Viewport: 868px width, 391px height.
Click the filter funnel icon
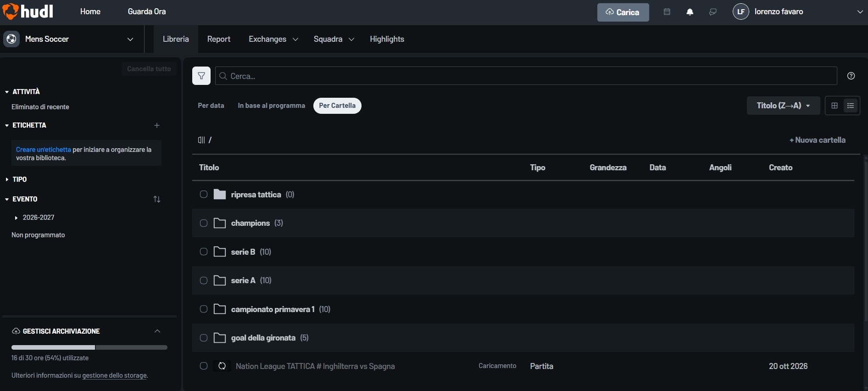pyautogui.click(x=201, y=76)
